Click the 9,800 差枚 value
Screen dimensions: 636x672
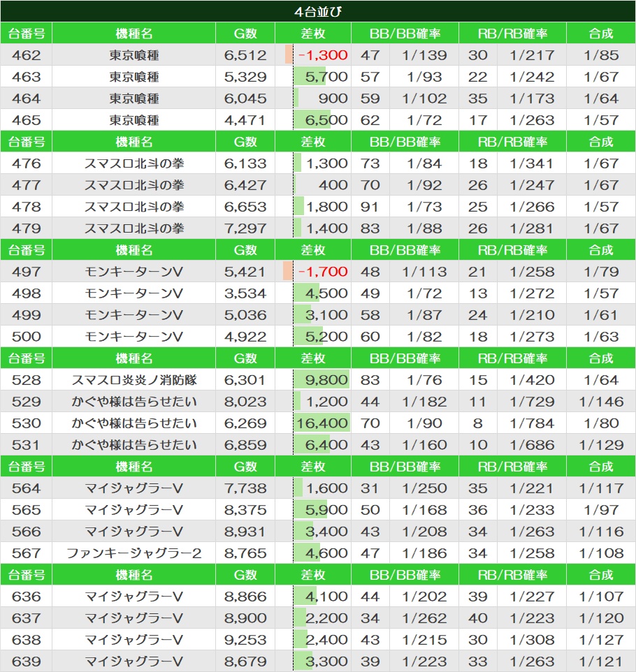[x=326, y=380]
